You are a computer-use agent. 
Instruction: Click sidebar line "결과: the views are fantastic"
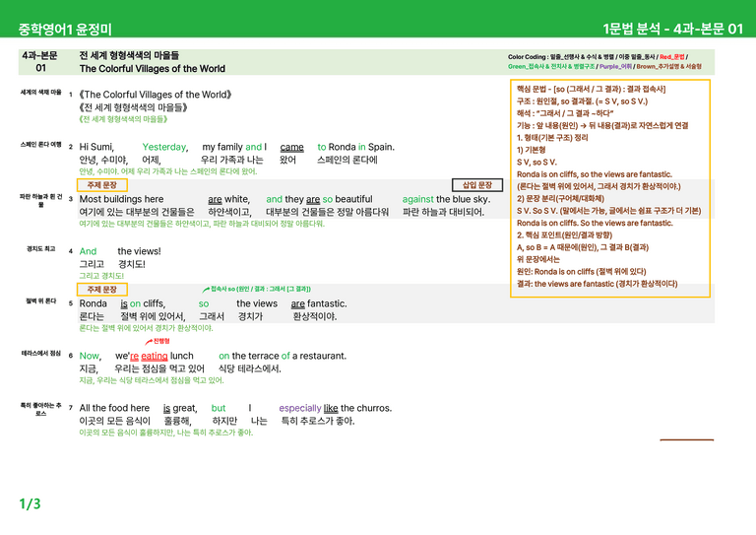(x=598, y=284)
